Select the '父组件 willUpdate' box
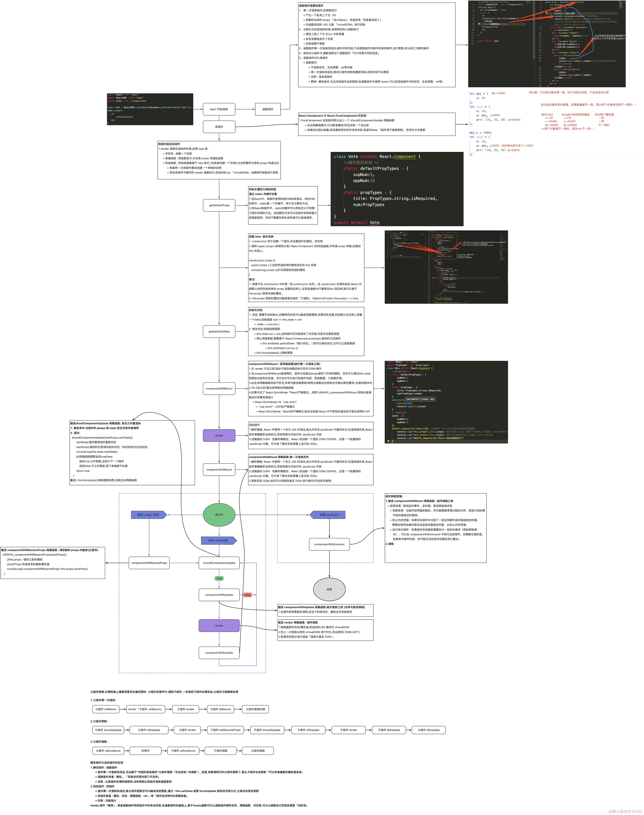Viewport: 644px width, 815px height. pyautogui.click(x=149, y=730)
